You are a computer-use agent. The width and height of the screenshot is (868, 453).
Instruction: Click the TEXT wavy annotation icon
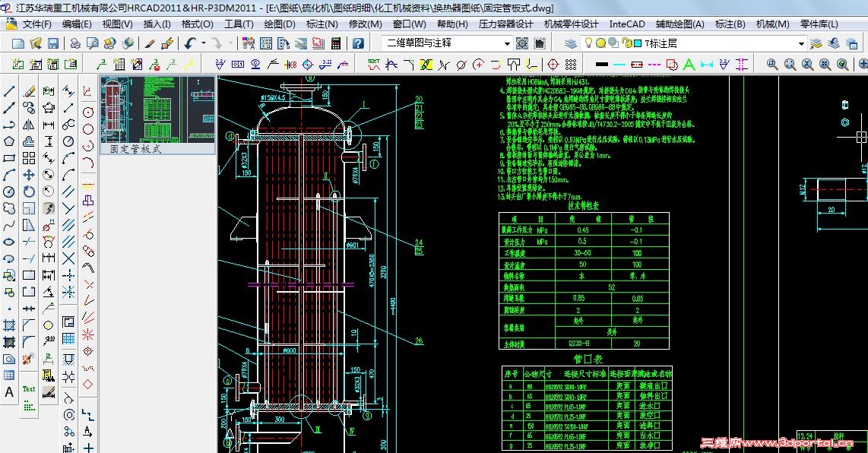[374, 65]
